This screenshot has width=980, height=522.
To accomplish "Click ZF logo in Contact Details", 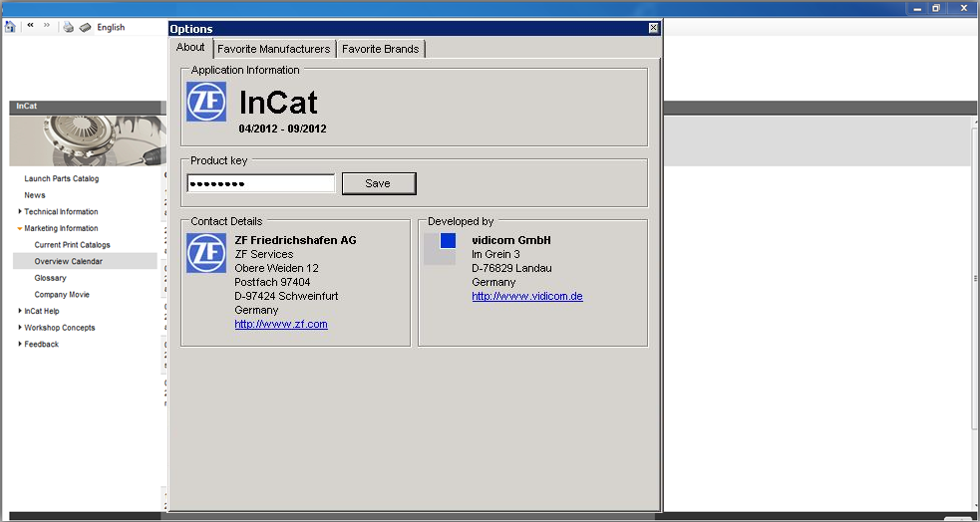I will click(206, 253).
